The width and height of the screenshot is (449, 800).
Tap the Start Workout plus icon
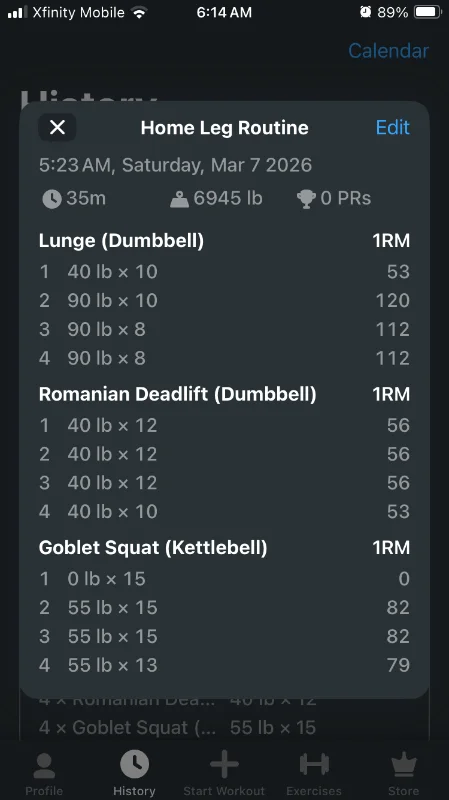[224, 764]
